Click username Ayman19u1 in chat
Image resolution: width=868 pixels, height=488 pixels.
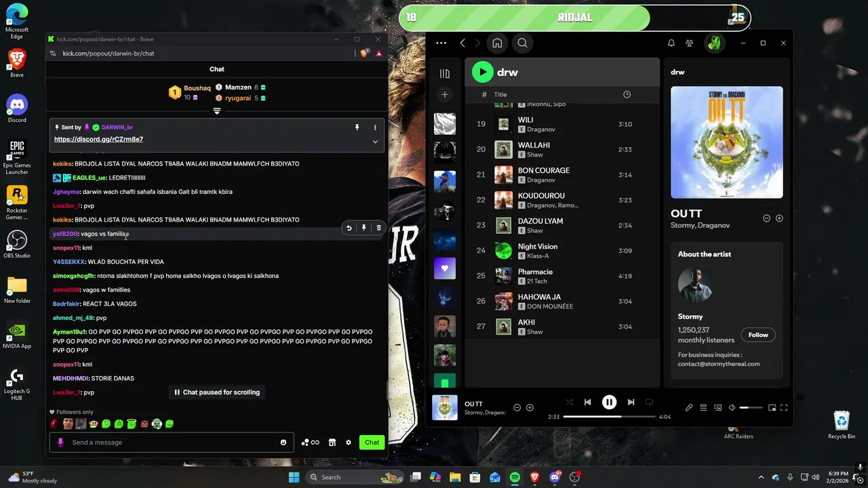[x=69, y=332]
